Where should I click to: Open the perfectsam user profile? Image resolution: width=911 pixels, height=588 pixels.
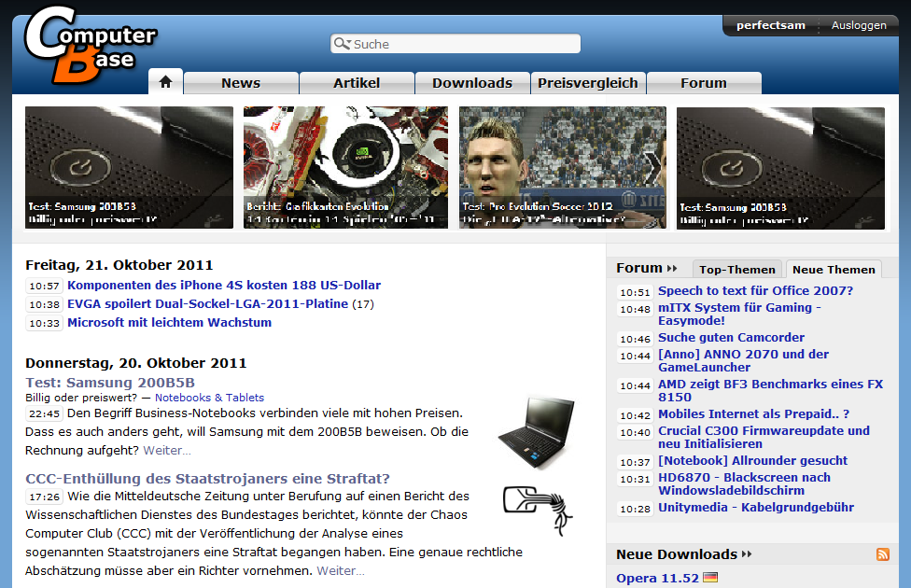click(x=770, y=25)
